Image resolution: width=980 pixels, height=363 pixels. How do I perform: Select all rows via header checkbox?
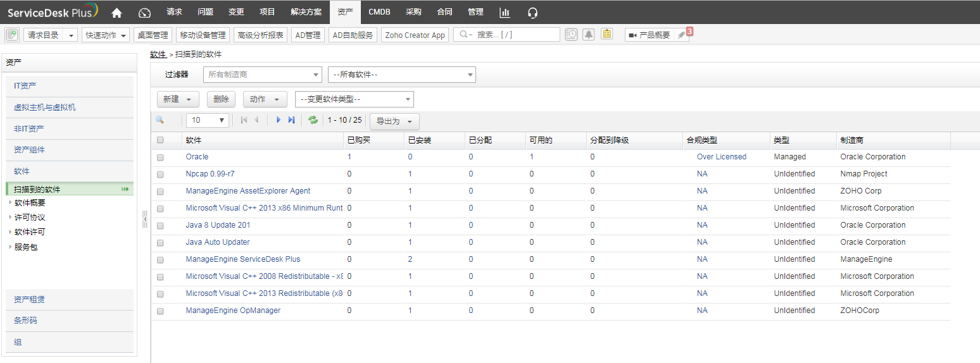[x=160, y=140]
